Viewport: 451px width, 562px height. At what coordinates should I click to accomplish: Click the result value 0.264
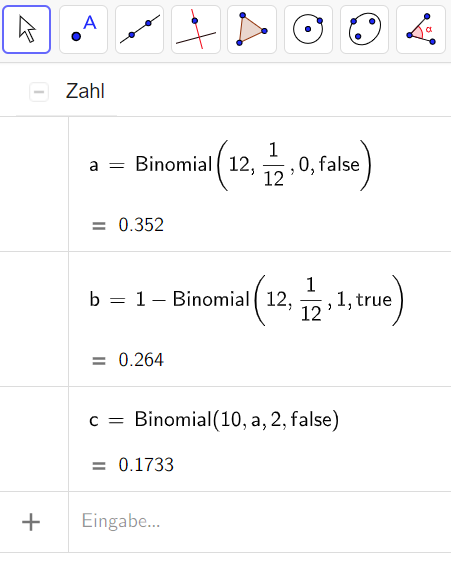point(141,360)
